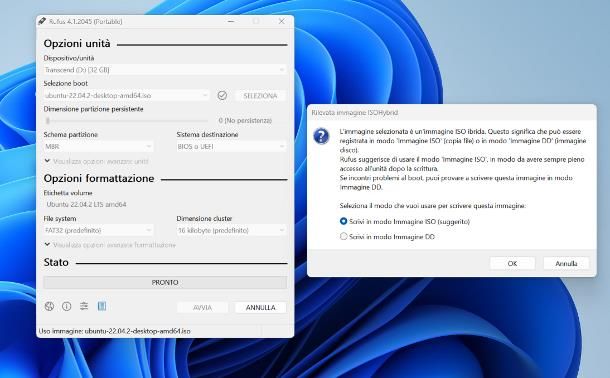Close the Rufus window
610x378 pixels.
[x=282, y=21]
